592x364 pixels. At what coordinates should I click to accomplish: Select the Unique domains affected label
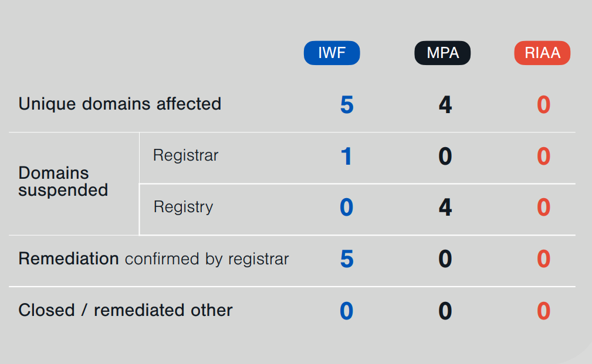[x=120, y=104]
